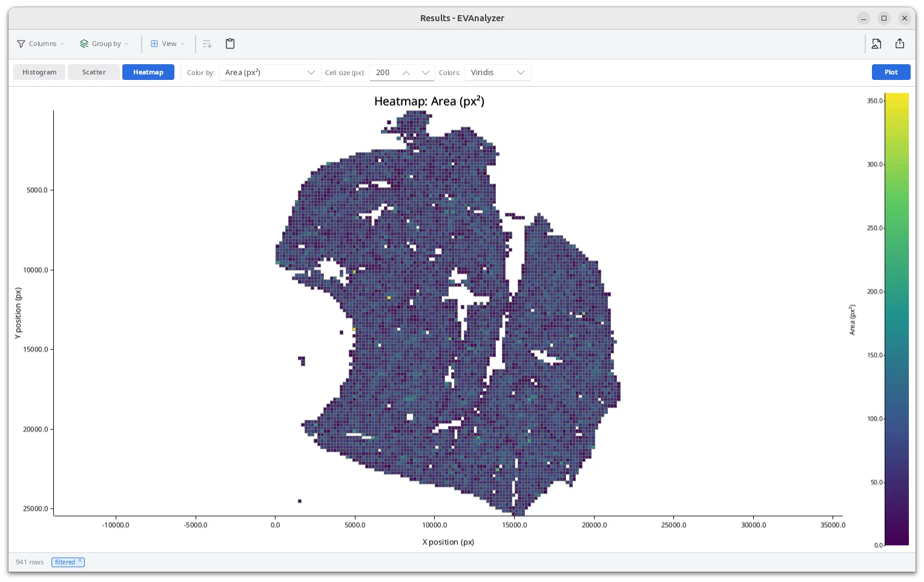Click the layers icon beside Group by
This screenshot has width=924, height=582.
[x=84, y=44]
